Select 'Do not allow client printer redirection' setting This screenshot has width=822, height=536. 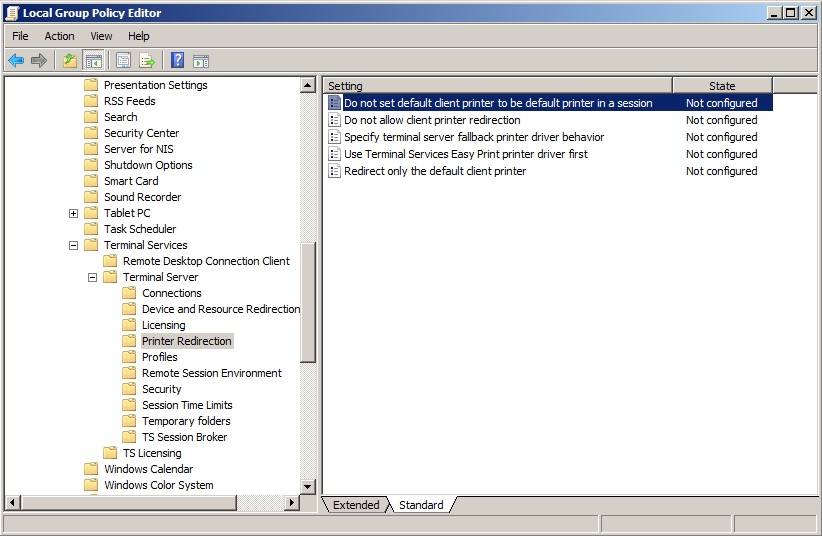432,120
